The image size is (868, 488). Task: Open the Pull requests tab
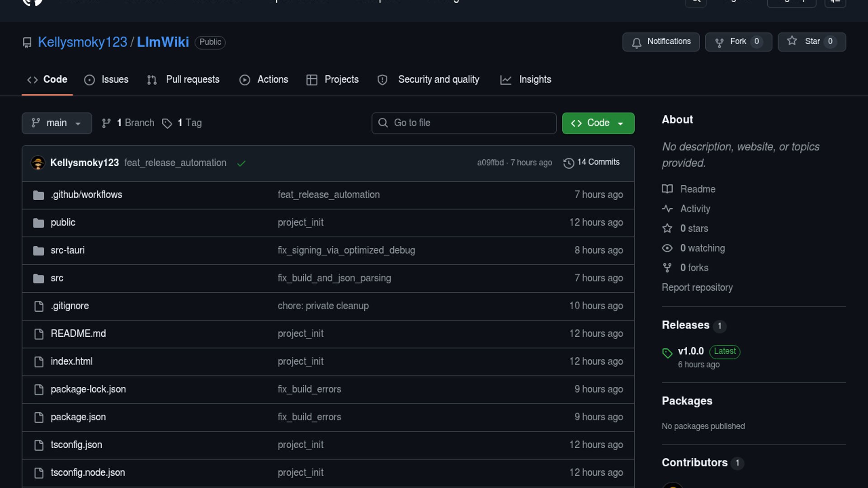(x=184, y=80)
